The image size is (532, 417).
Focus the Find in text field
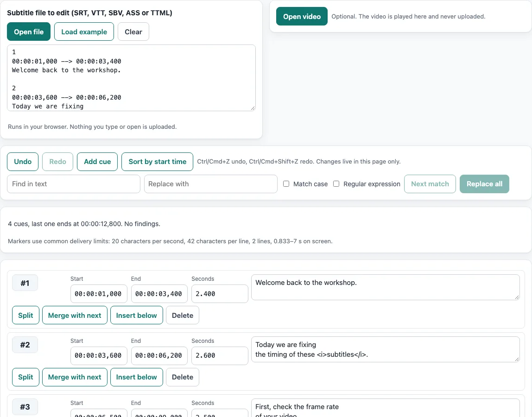(74, 184)
